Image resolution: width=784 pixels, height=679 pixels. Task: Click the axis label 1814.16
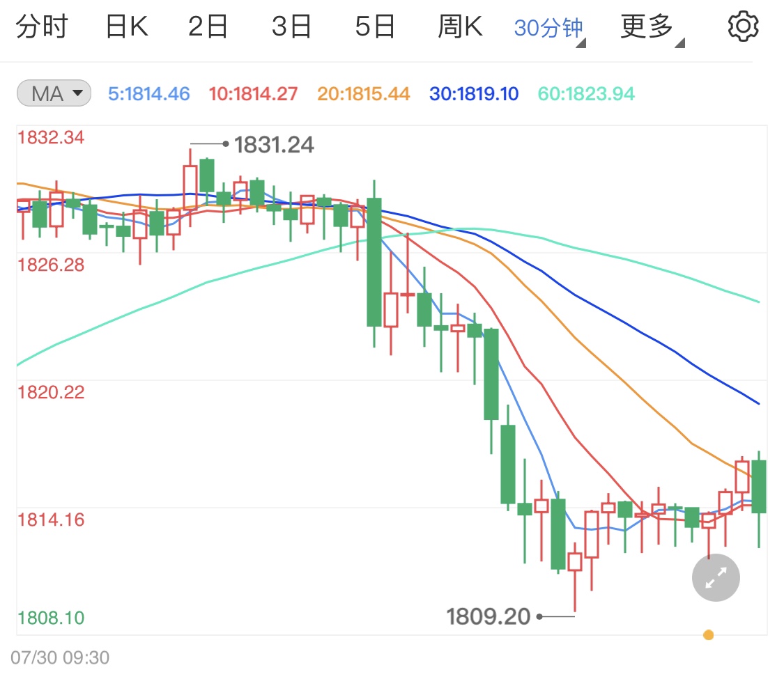pyautogui.click(x=51, y=520)
